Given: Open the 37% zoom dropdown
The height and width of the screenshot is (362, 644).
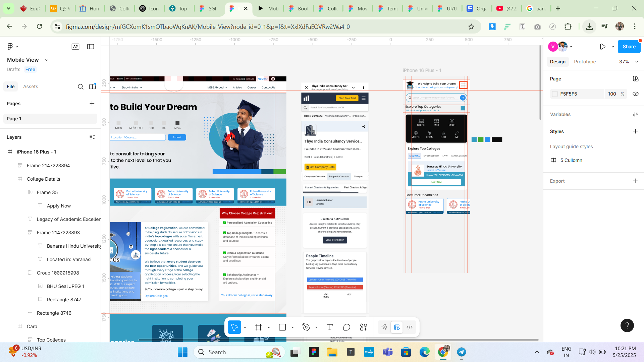Looking at the screenshot, I should tap(628, 62).
